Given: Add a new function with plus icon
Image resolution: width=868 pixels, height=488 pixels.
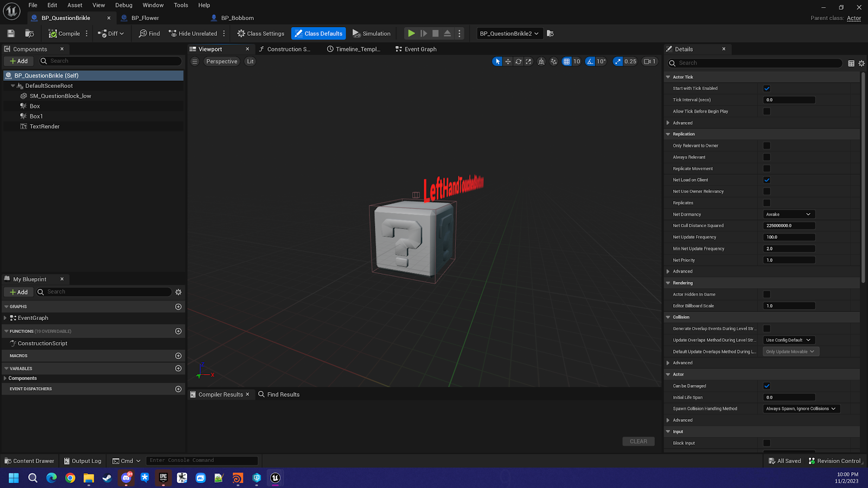Looking at the screenshot, I should tap(178, 331).
